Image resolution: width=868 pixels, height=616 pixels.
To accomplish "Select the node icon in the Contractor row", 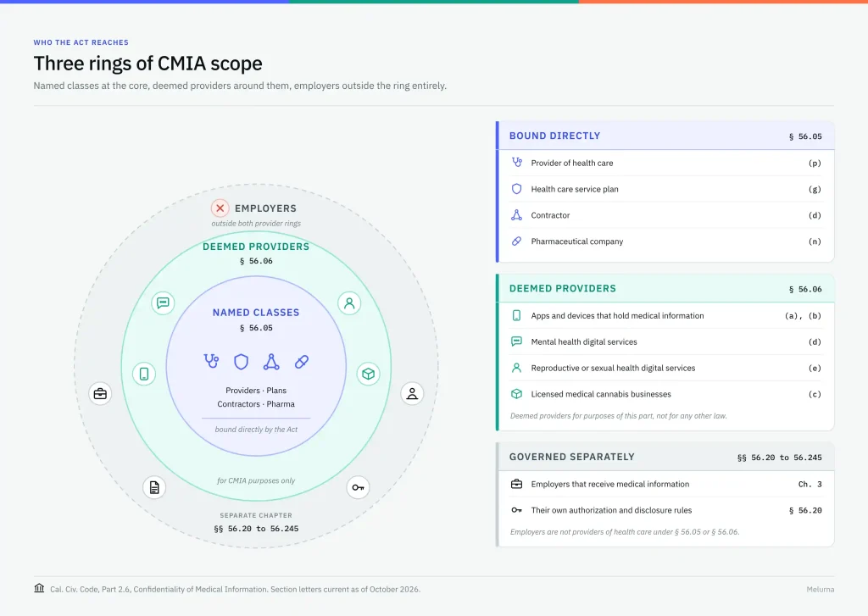I will pos(516,215).
